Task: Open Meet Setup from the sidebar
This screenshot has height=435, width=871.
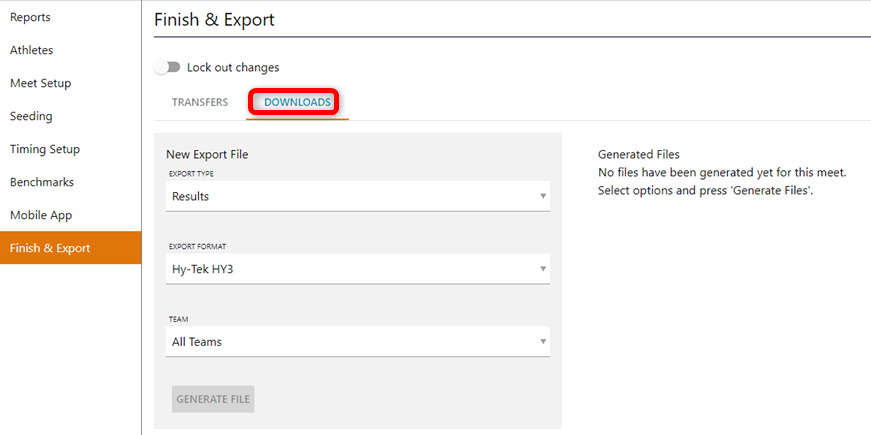Action: (40, 83)
